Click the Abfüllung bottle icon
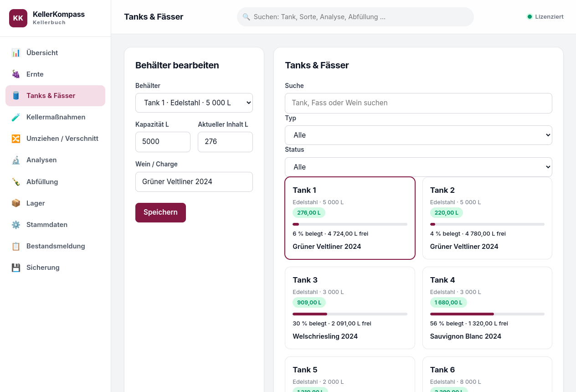 pyautogui.click(x=16, y=182)
